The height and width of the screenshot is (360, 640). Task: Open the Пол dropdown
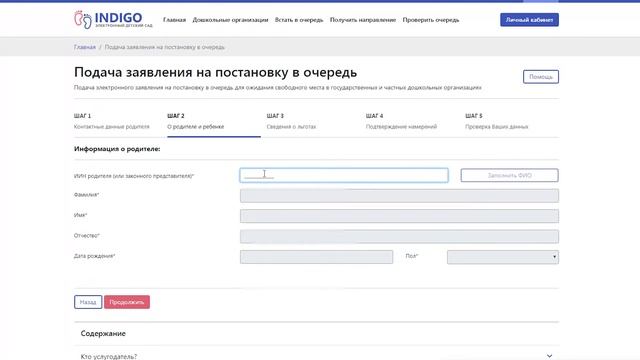(x=503, y=257)
